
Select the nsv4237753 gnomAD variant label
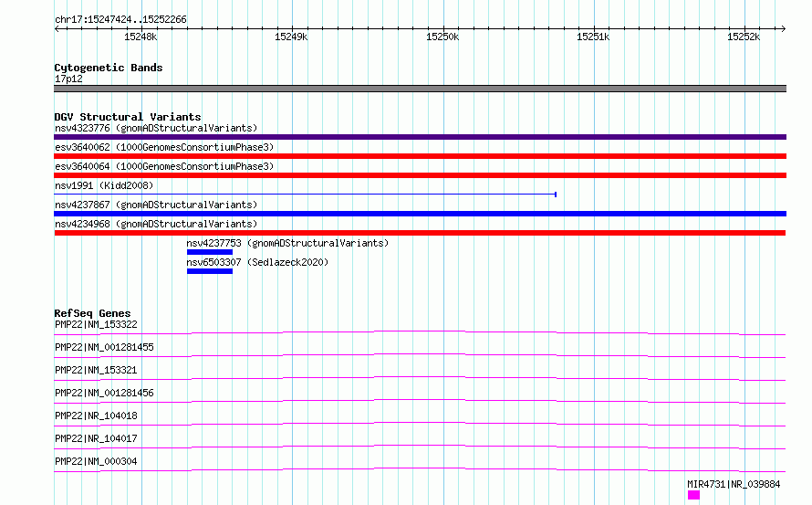(287, 243)
